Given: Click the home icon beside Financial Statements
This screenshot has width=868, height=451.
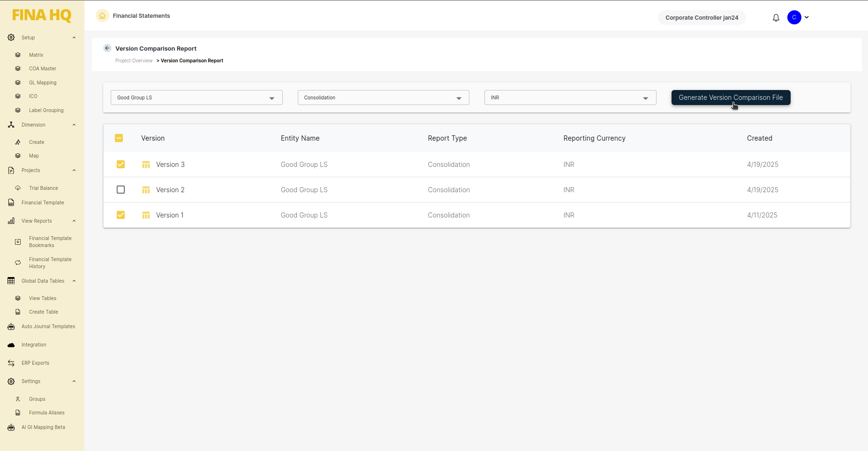Looking at the screenshot, I should 102,16.
